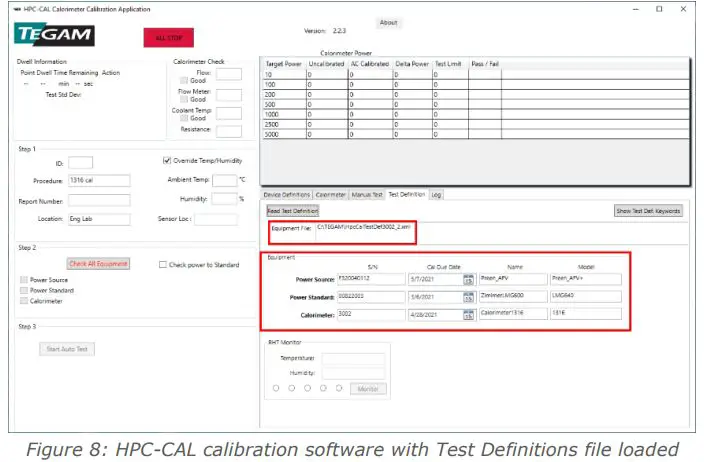This screenshot has width=704, height=462.
Task: Open the Calorimeter tab
Action: [330, 194]
